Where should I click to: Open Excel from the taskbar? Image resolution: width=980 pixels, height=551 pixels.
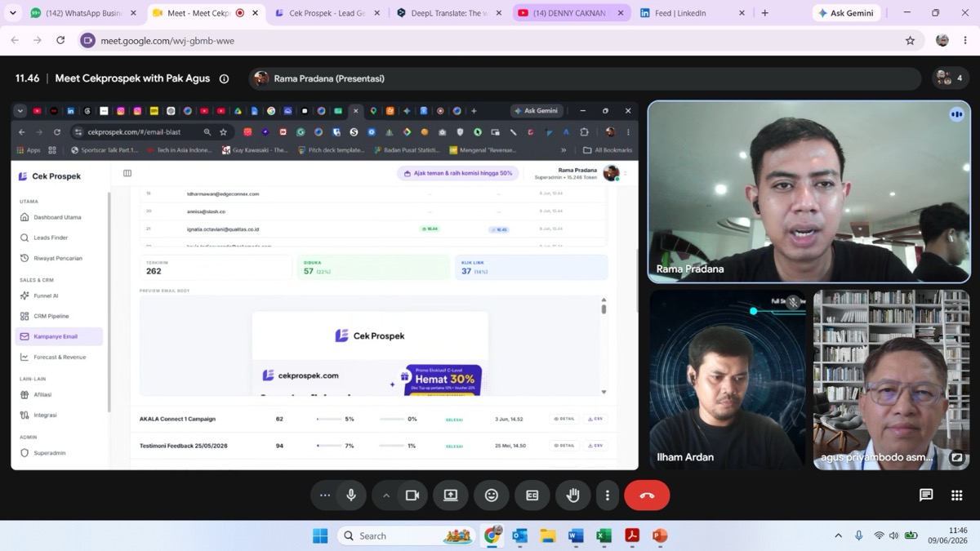point(604,536)
